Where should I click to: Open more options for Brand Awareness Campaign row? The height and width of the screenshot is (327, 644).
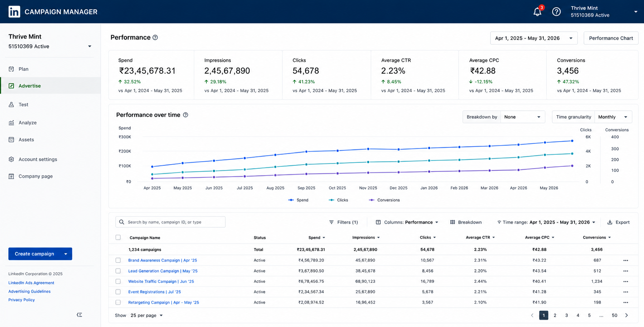pyautogui.click(x=626, y=260)
